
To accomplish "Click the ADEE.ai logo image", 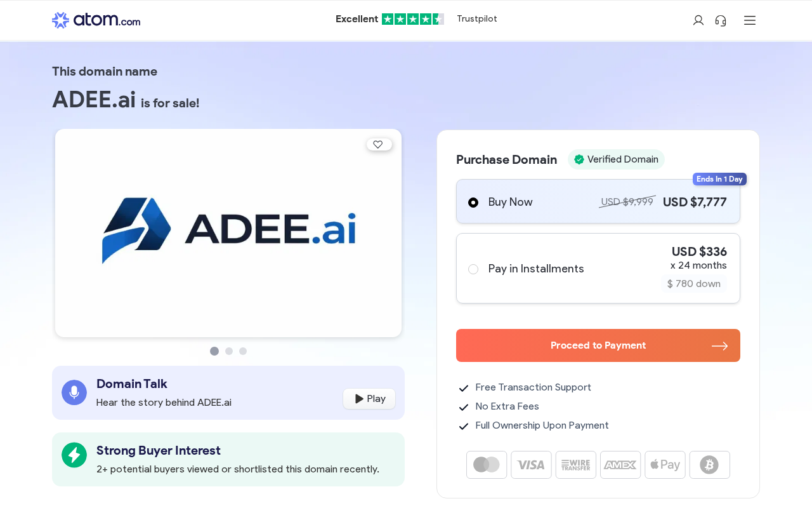I will (228, 230).
